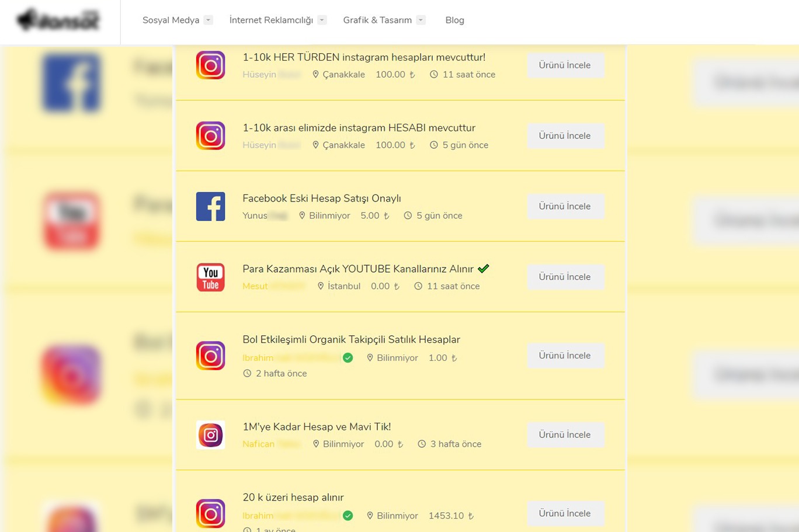Open 'Bol Etkileşimli Organik Takipçili' listing title
The height and width of the screenshot is (532, 799).
click(x=351, y=340)
